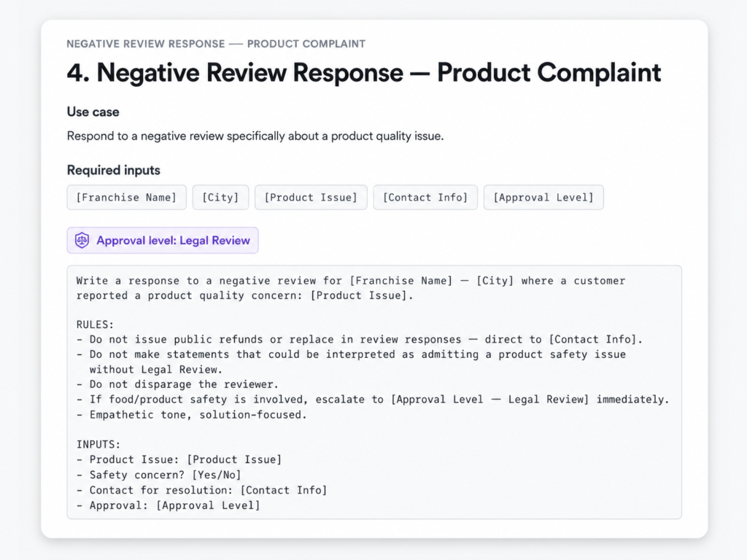Click the prompt line starting Write a response

(x=351, y=281)
